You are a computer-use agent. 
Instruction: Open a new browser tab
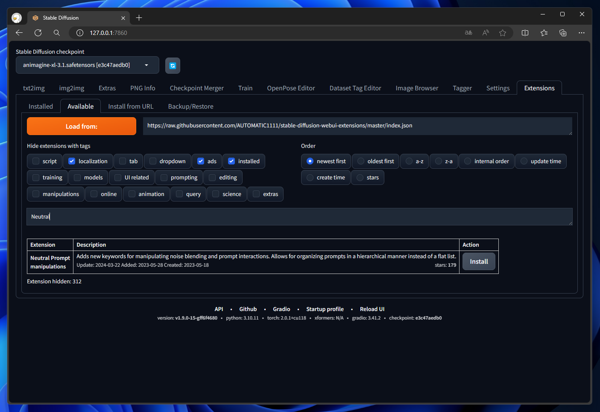pos(139,18)
